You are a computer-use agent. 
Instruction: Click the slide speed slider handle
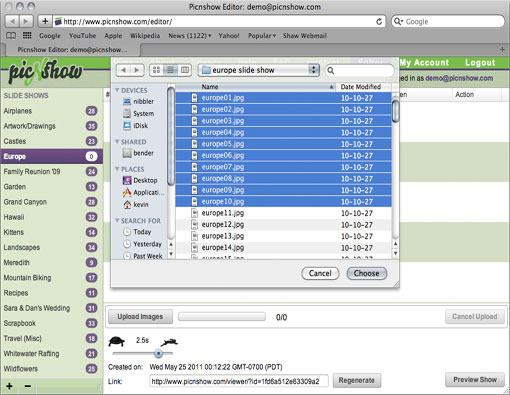coord(159,353)
